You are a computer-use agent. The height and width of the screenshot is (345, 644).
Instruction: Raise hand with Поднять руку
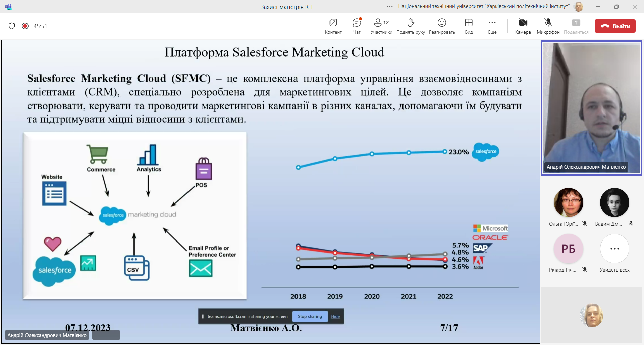point(411,26)
